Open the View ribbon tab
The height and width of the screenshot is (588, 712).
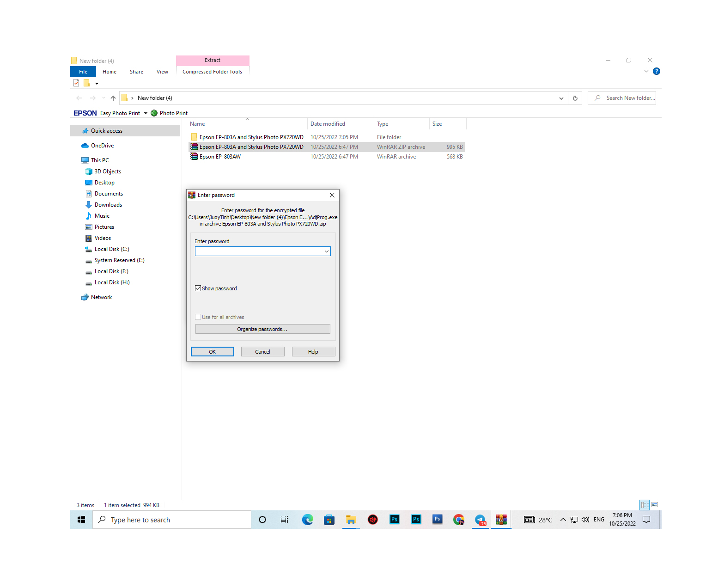162,72
